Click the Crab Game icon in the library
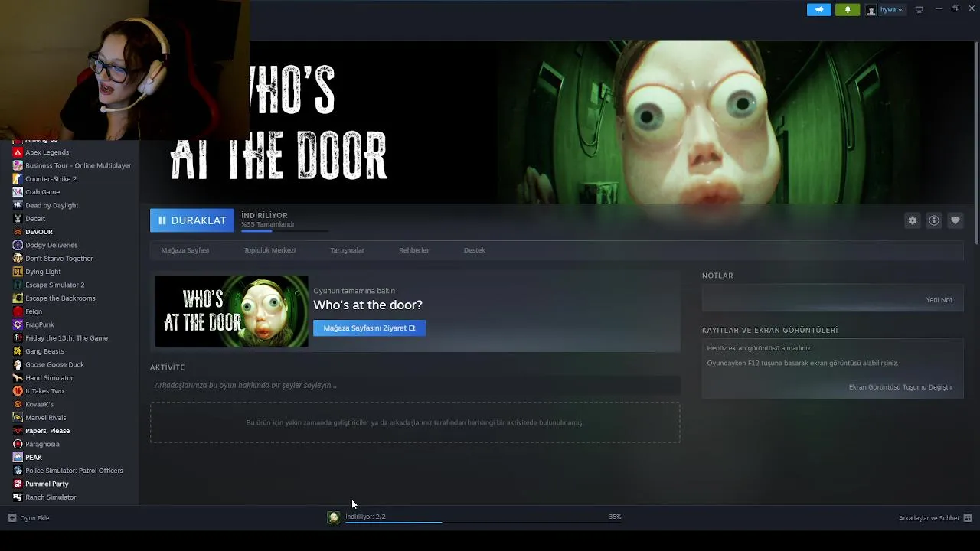 [x=18, y=192]
